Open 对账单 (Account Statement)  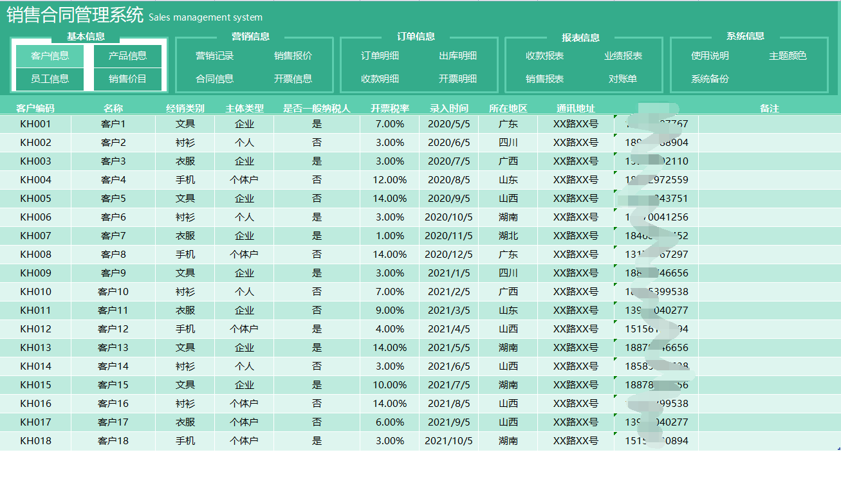click(622, 78)
